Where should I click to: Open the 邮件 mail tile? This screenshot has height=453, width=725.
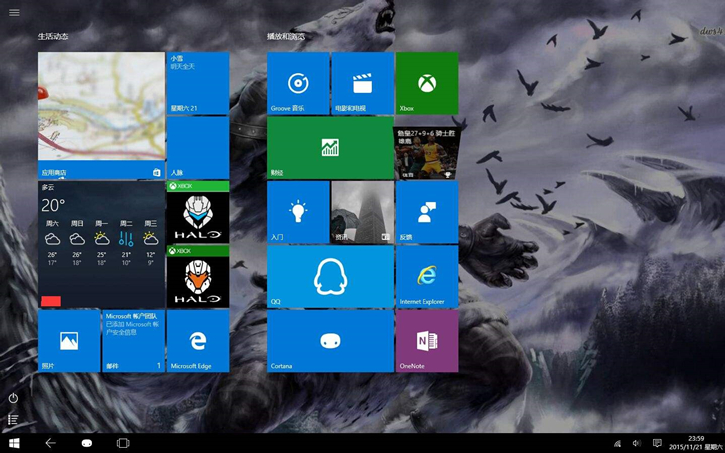pos(133,341)
